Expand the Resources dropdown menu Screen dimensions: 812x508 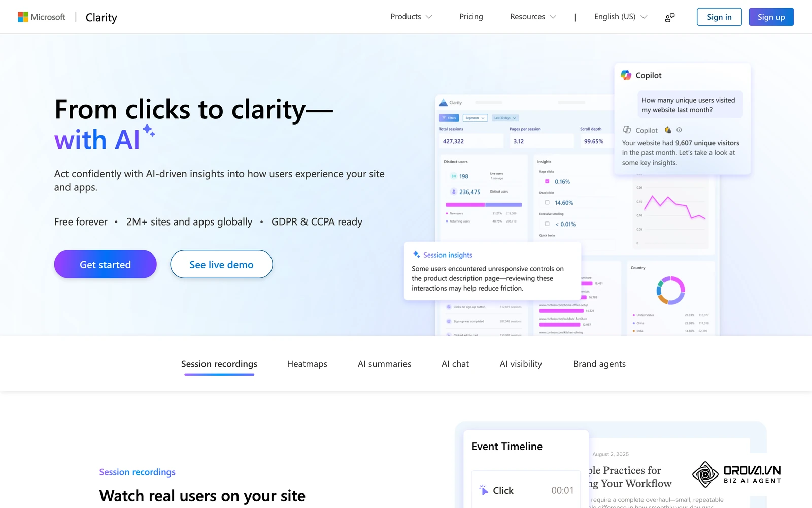pyautogui.click(x=533, y=17)
